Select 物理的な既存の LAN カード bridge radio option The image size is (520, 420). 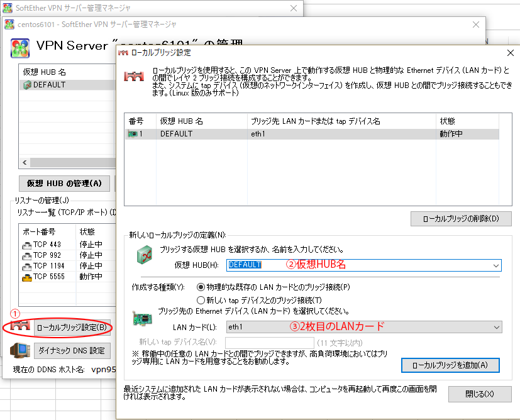click(x=201, y=287)
